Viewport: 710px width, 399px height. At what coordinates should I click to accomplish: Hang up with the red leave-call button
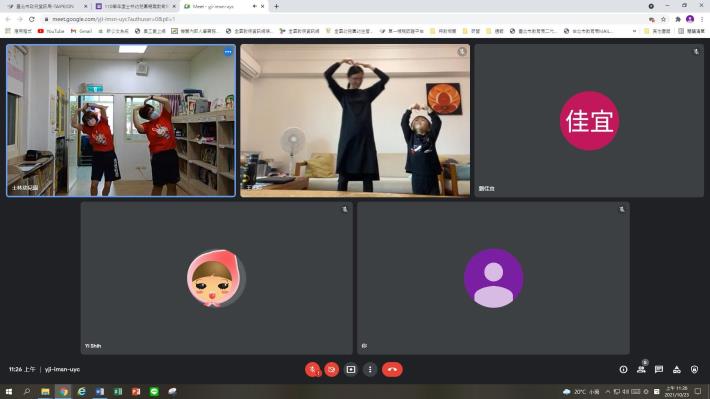tap(392, 370)
